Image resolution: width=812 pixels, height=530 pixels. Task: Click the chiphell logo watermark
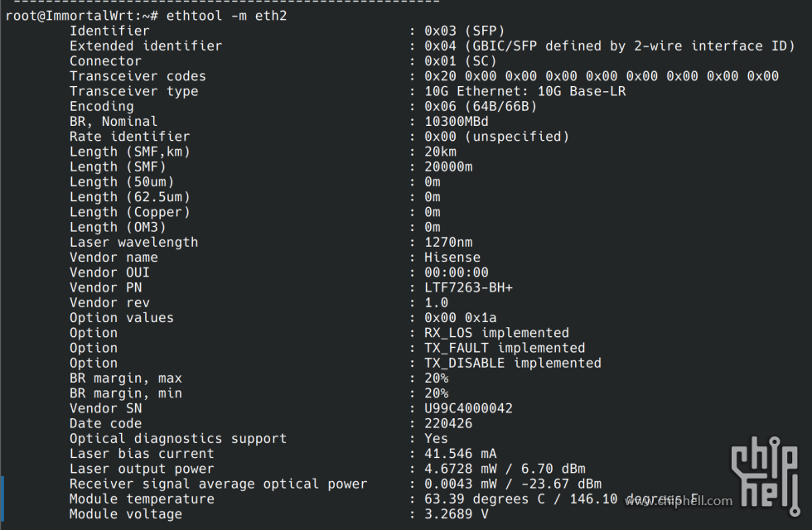coord(766,476)
